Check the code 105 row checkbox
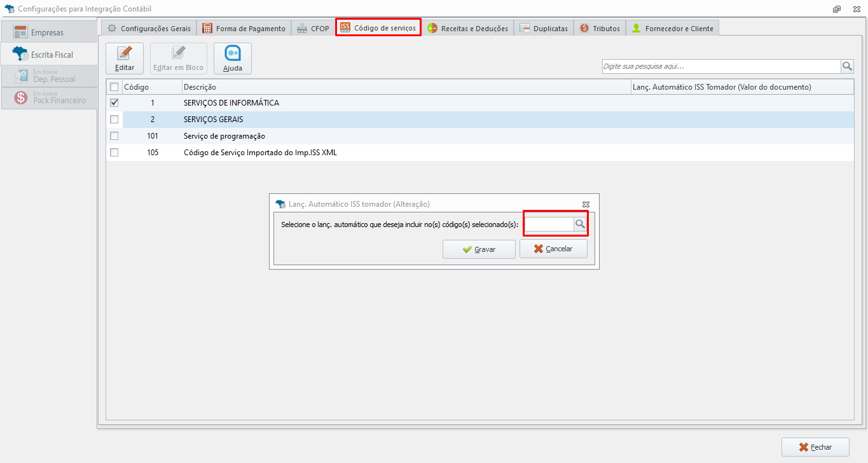Viewport: 868px width, 463px height. coord(114,153)
